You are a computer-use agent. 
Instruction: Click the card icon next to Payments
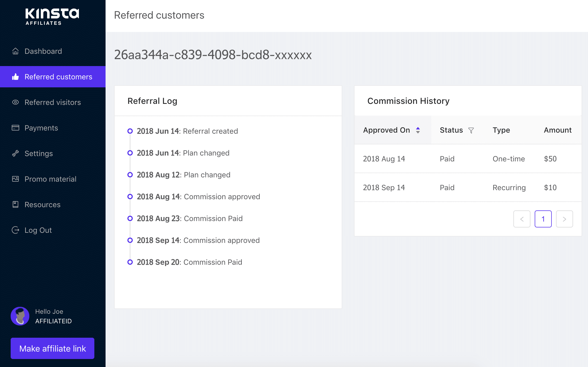pyautogui.click(x=15, y=128)
